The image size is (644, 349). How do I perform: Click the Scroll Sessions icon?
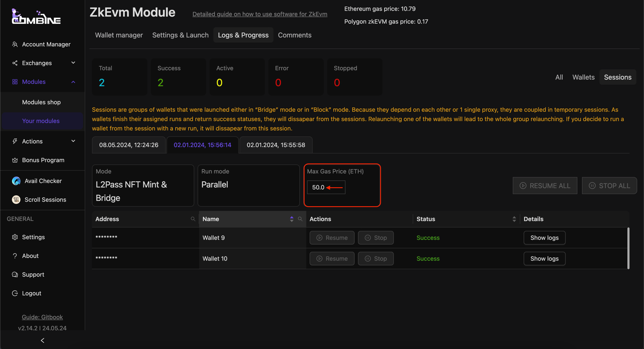(x=16, y=200)
